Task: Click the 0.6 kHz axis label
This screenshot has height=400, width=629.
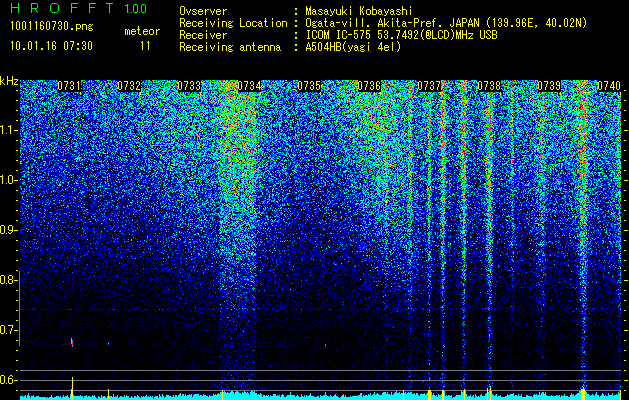Action: 7,380
